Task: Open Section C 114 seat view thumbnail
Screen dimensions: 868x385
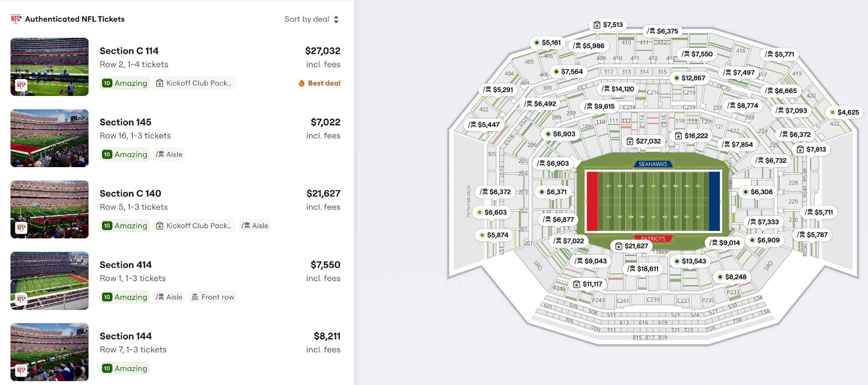Action: (49, 67)
